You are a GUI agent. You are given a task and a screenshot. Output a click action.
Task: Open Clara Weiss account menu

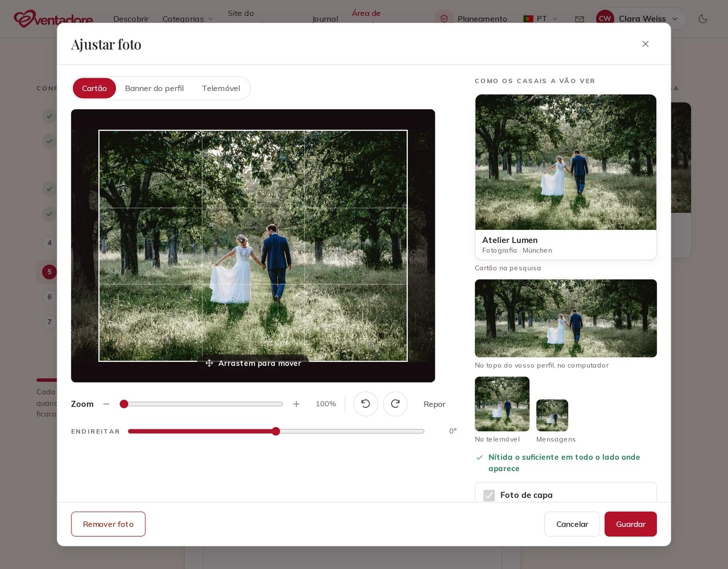pos(639,19)
